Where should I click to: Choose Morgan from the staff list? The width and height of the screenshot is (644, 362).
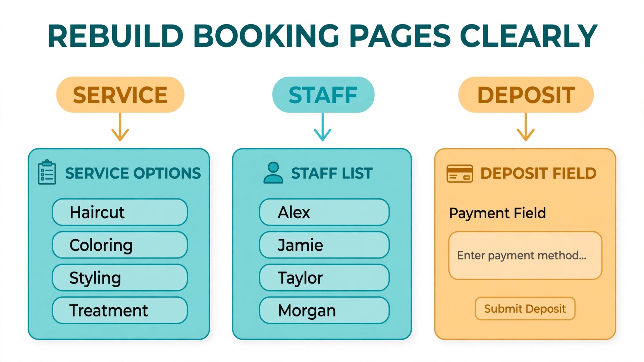pyautogui.click(x=324, y=310)
